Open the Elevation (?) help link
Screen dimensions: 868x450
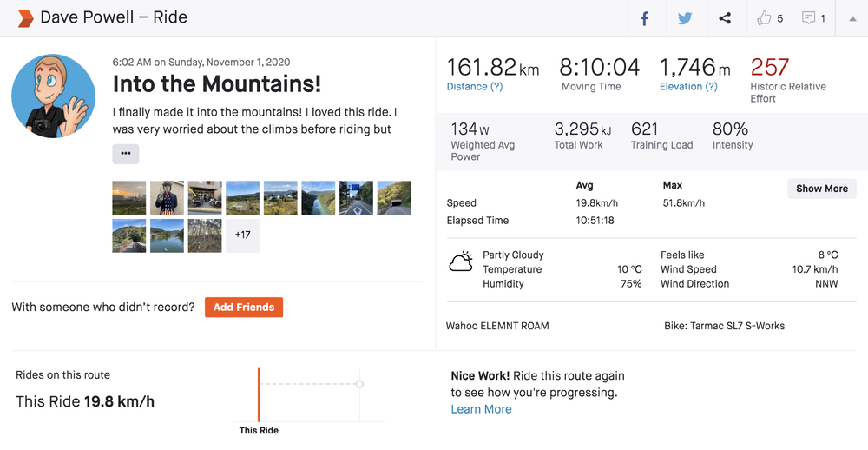[688, 87]
